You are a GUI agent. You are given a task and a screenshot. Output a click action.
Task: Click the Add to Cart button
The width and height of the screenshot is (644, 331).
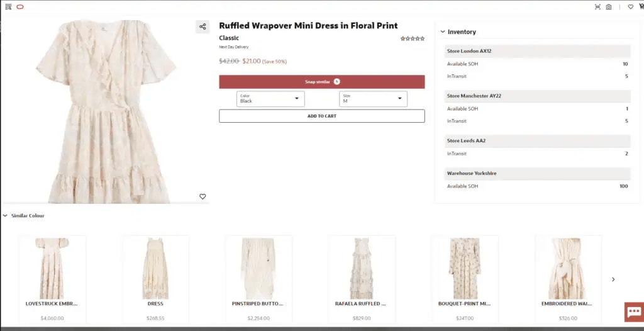click(321, 116)
